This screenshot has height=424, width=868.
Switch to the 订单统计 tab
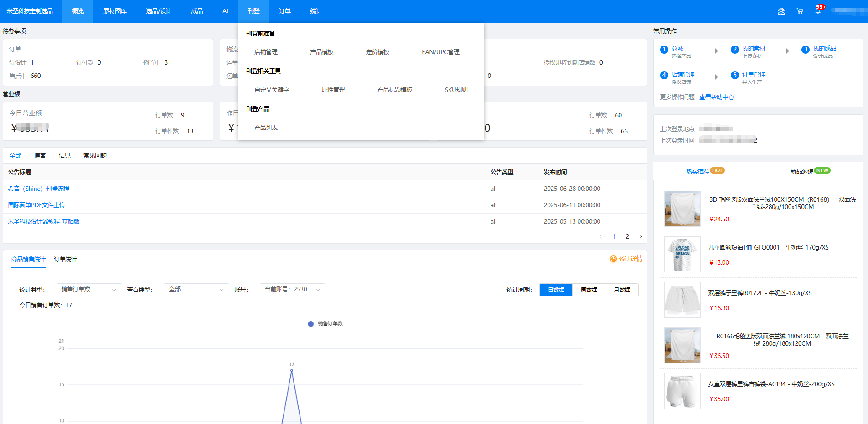click(x=65, y=260)
